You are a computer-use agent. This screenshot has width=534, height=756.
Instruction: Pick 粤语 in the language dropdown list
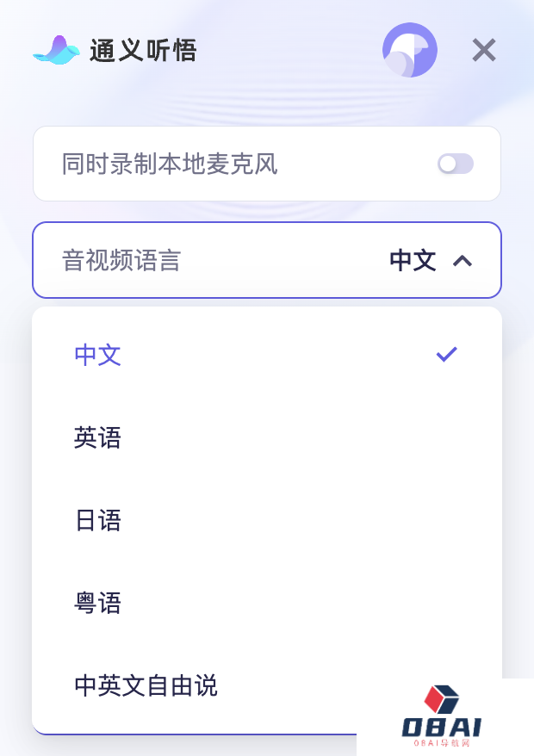[x=98, y=604]
